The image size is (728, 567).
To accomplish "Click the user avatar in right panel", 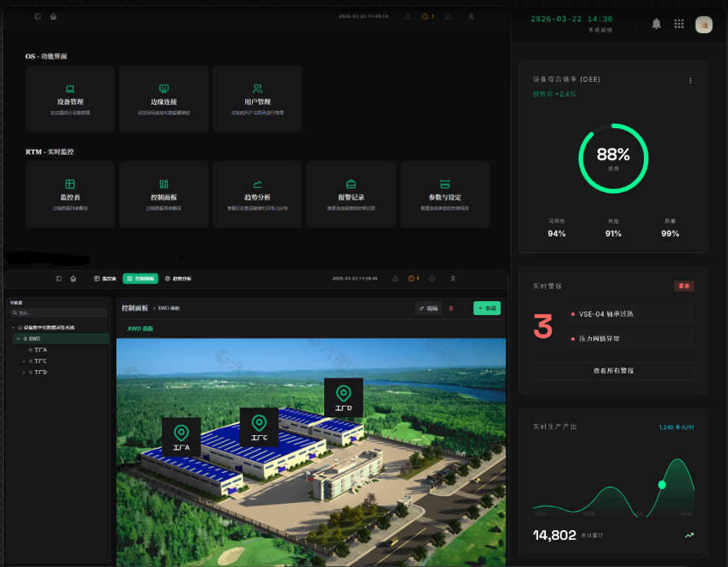I will [704, 25].
